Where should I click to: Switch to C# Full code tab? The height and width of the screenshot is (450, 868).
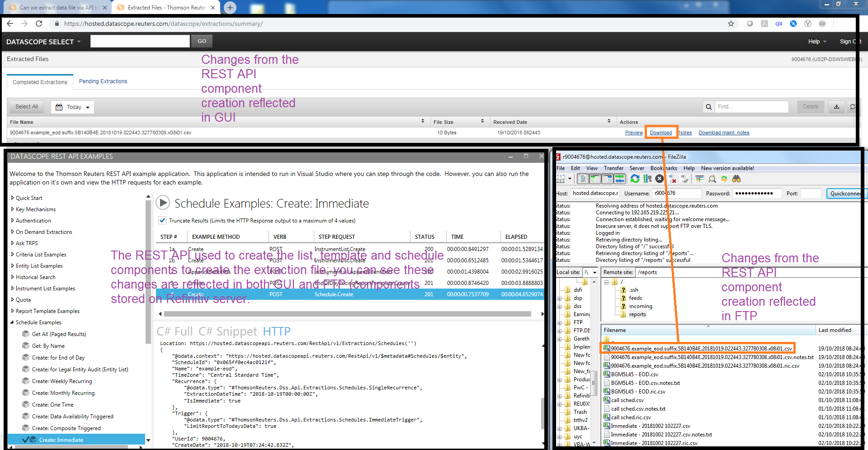(x=175, y=332)
